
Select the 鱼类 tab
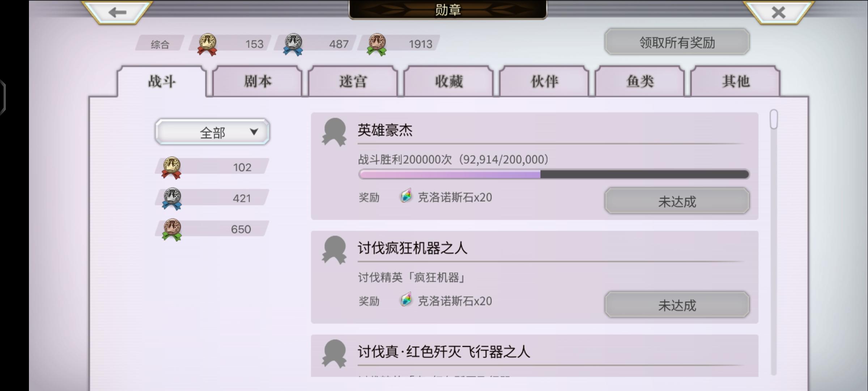tap(640, 81)
